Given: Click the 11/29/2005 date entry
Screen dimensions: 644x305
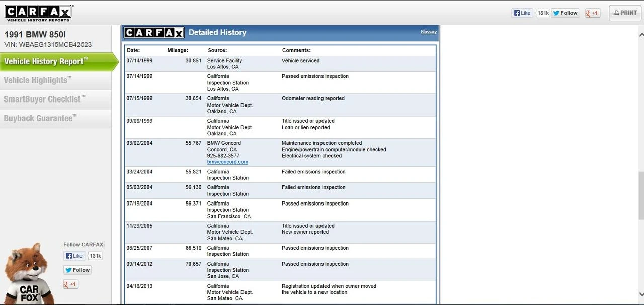Looking at the screenshot, I should [139, 226].
